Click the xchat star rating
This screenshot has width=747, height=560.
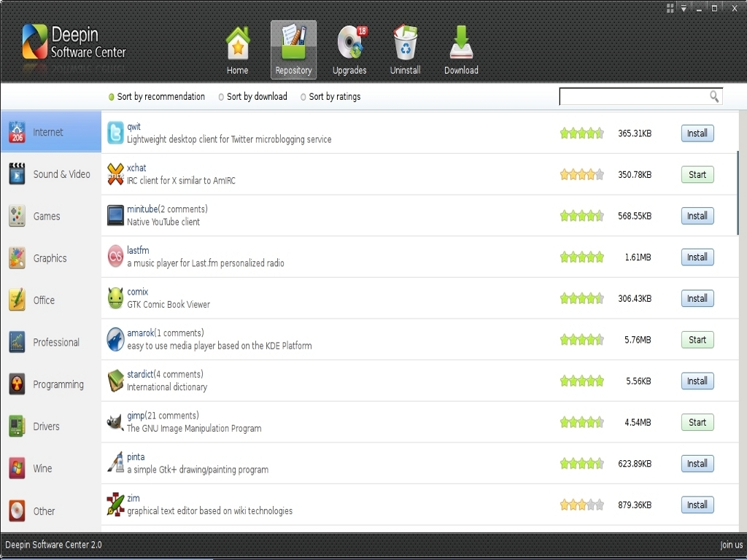point(581,175)
